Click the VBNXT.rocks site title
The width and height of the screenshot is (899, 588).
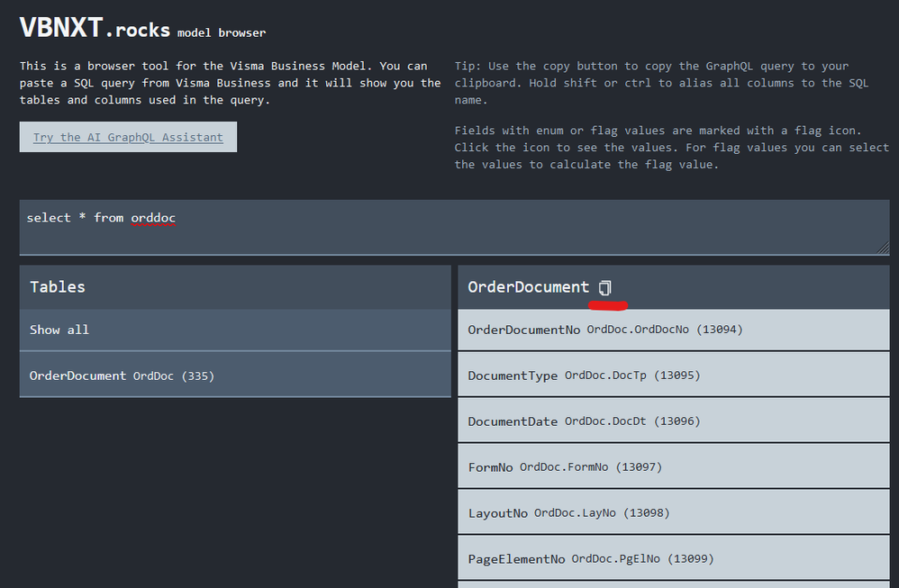[95, 28]
